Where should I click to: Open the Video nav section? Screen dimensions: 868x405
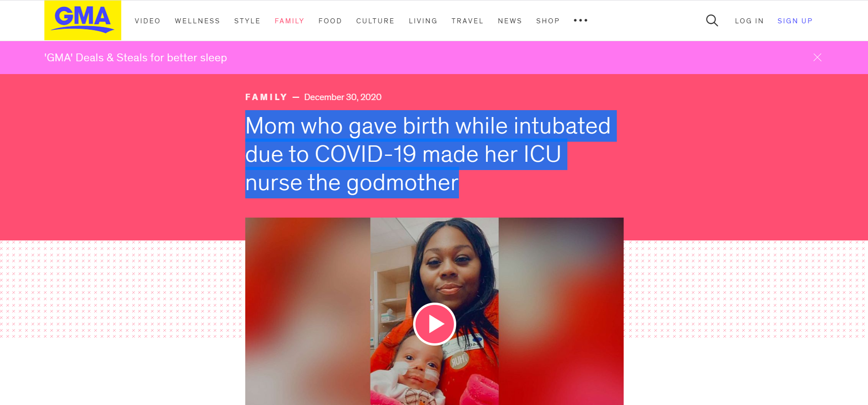pyautogui.click(x=147, y=21)
